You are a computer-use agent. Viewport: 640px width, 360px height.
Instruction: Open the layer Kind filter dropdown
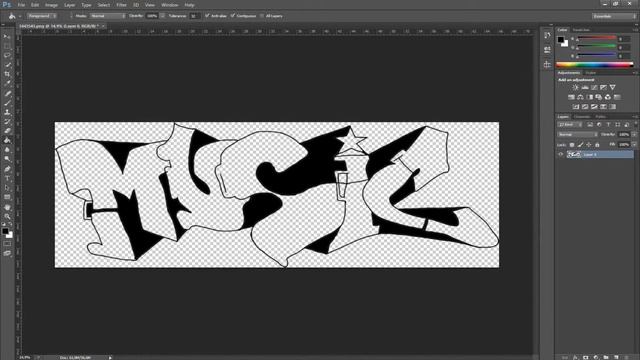click(570, 124)
